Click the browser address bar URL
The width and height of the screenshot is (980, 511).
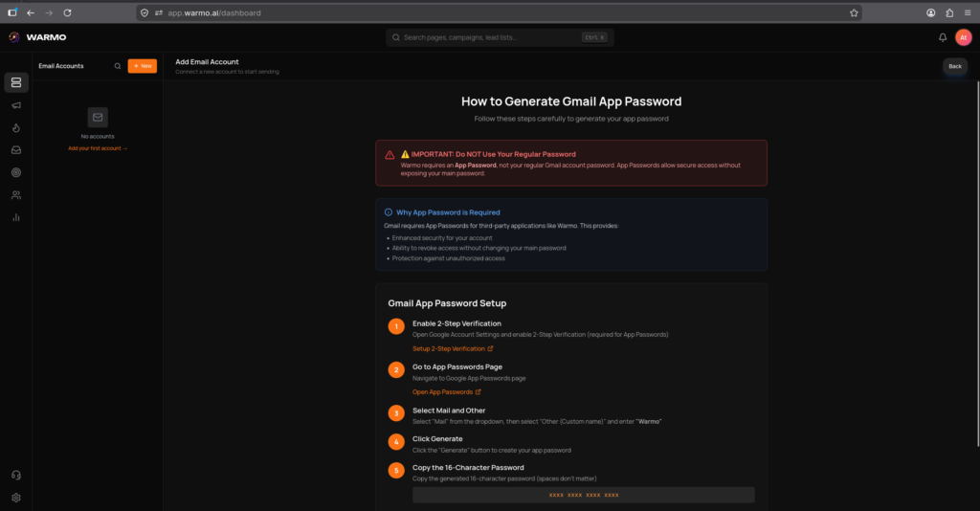coord(214,12)
